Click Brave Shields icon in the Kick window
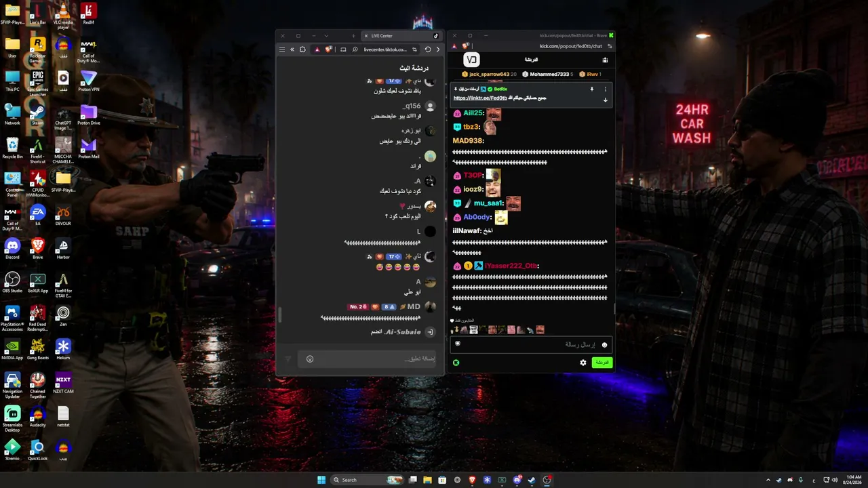Screen dimensions: 868x488 tap(466, 46)
